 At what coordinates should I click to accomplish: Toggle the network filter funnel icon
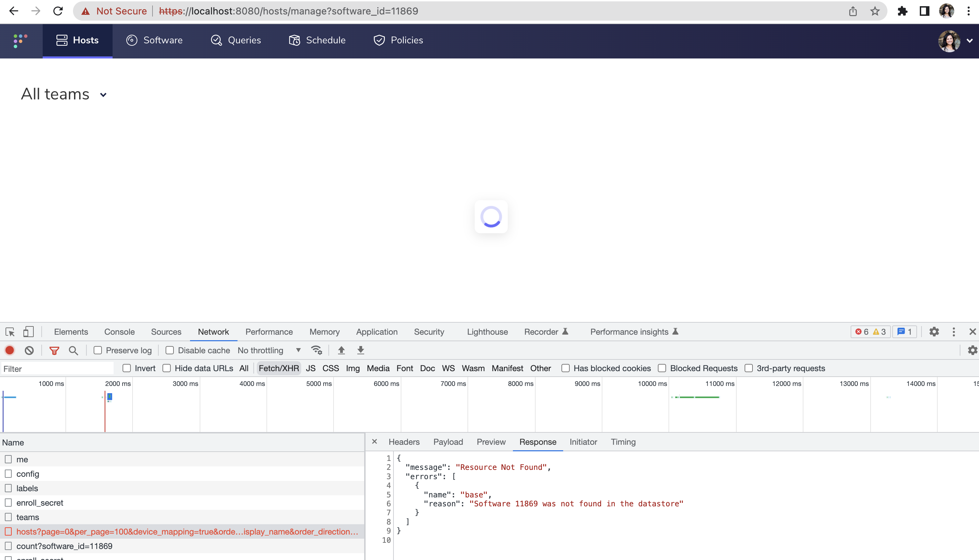point(54,351)
